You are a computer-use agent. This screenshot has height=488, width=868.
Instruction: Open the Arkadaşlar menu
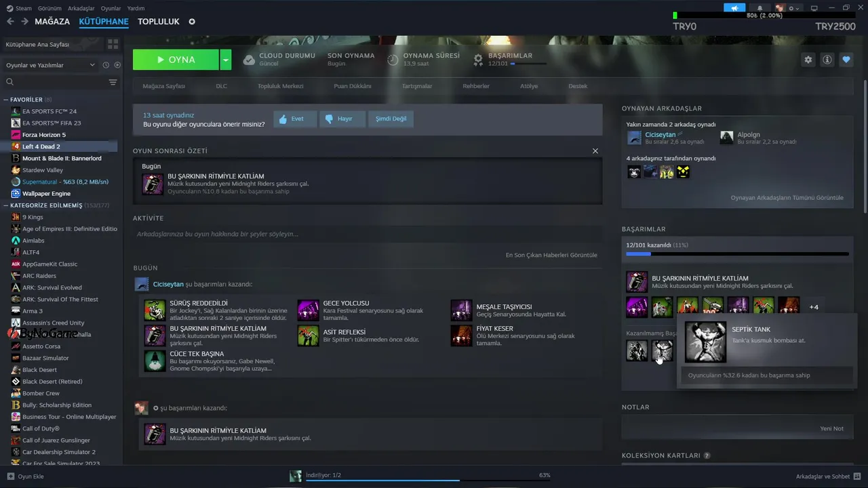pos(81,8)
